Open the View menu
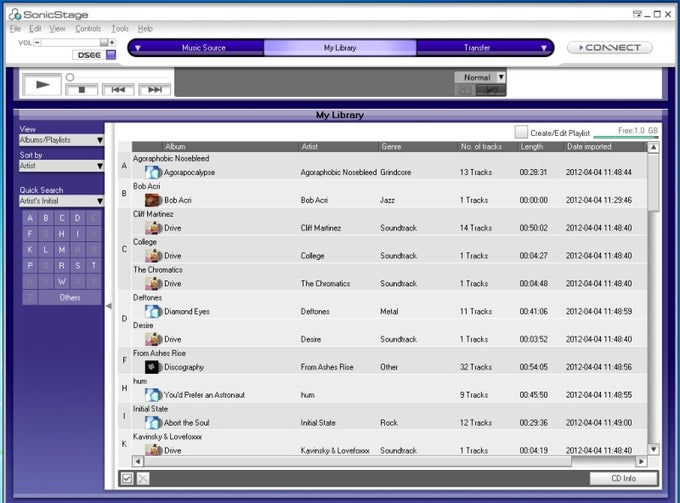Image resolution: width=680 pixels, height=503 pixels. [57, 29]
